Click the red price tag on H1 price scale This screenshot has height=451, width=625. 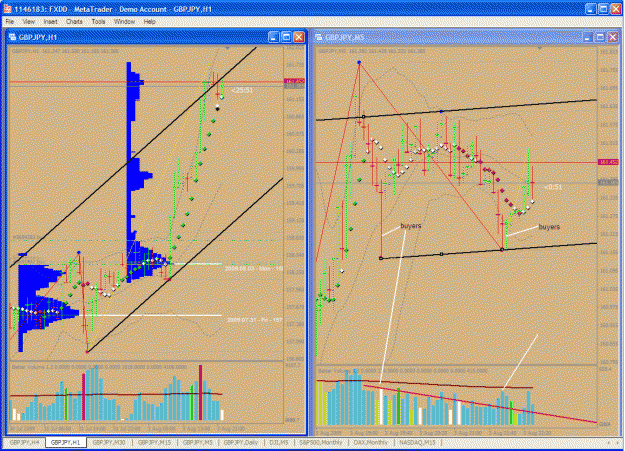pos(294,81)
